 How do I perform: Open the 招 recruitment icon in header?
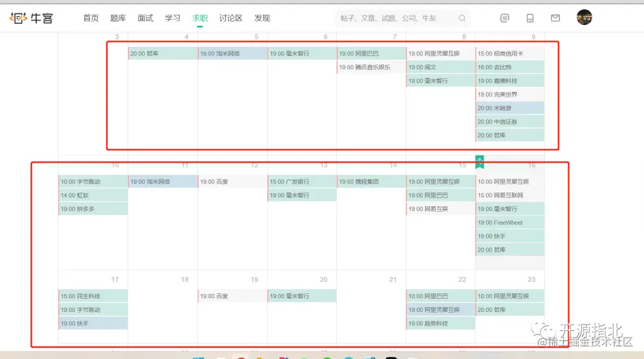505,18
